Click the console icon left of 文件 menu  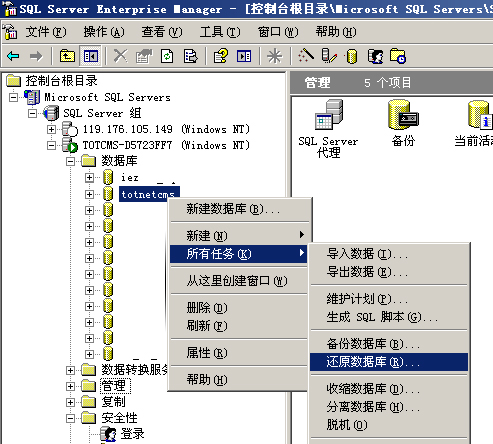10,32
